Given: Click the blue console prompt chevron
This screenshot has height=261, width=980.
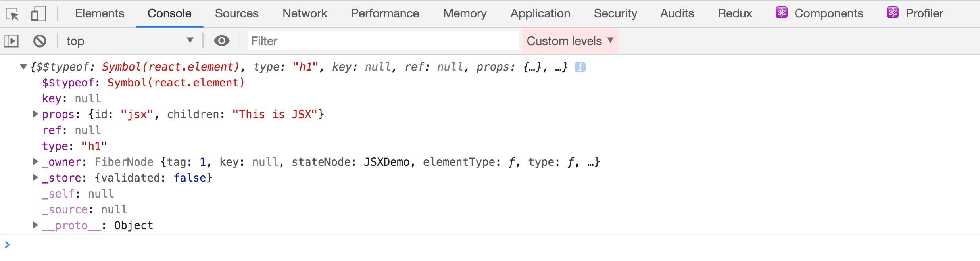Looking at the screenshot, I should (7, 244).
